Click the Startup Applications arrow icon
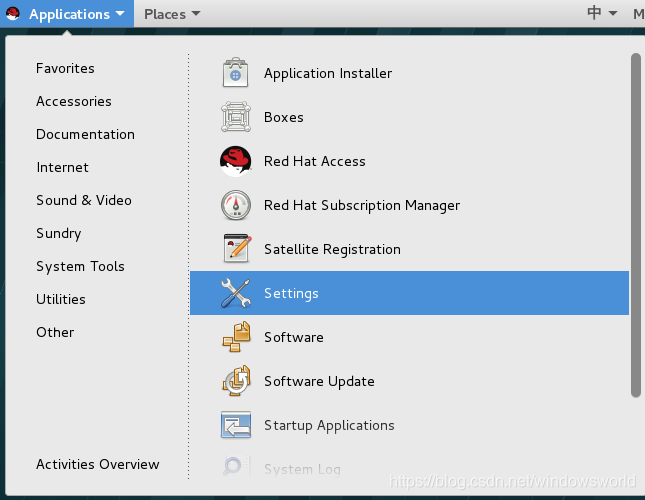645x500 pixels. coord(236,425)
